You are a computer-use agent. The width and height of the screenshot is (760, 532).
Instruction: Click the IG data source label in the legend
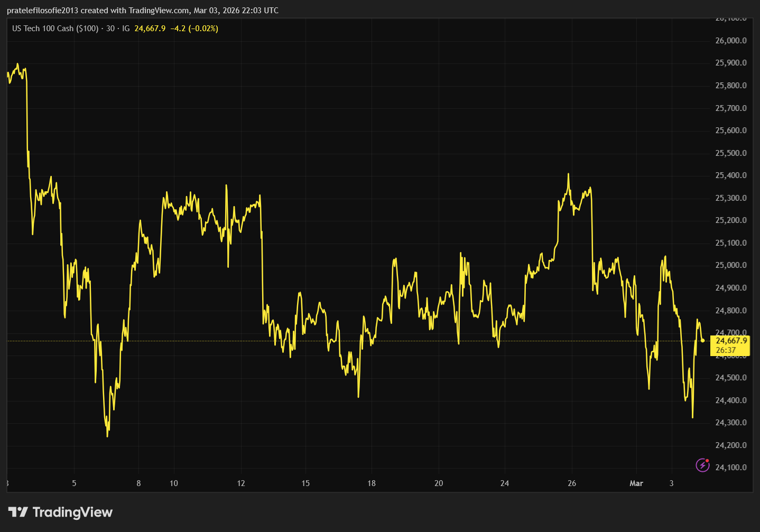pyautogui.click(x=126, y=29)
